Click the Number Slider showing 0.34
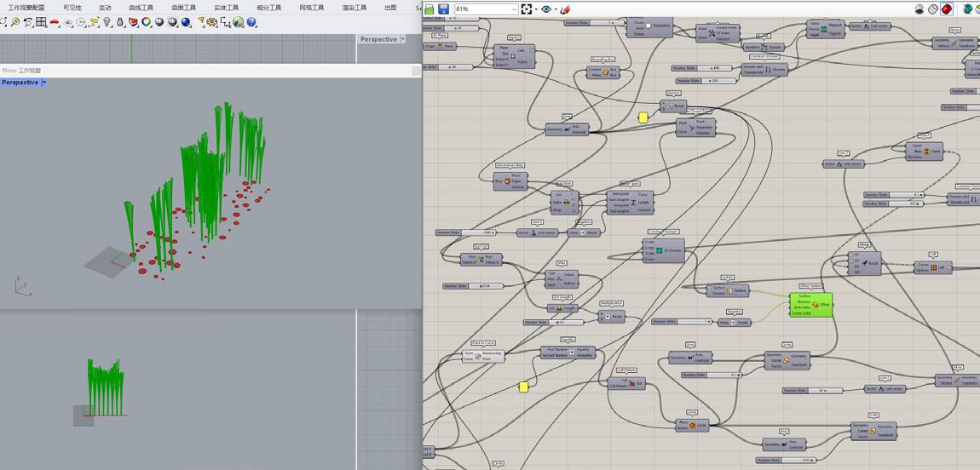This screenshot has height=470, width=980. coord(473,286)
